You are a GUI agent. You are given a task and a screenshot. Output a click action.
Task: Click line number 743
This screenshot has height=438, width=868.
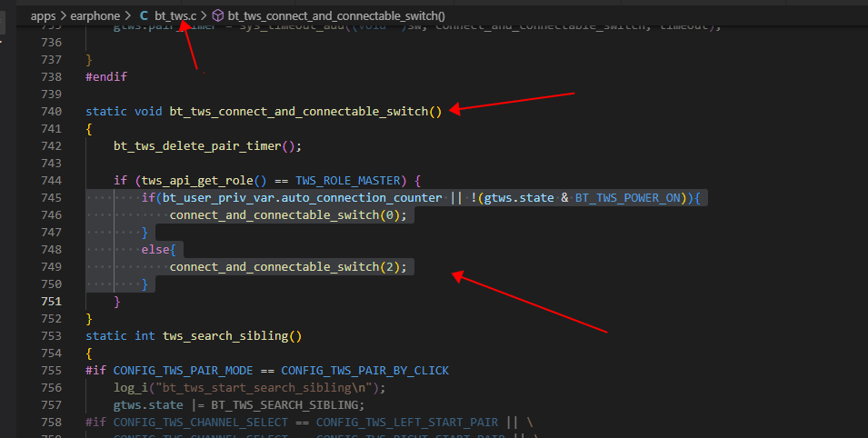point(52,163)
